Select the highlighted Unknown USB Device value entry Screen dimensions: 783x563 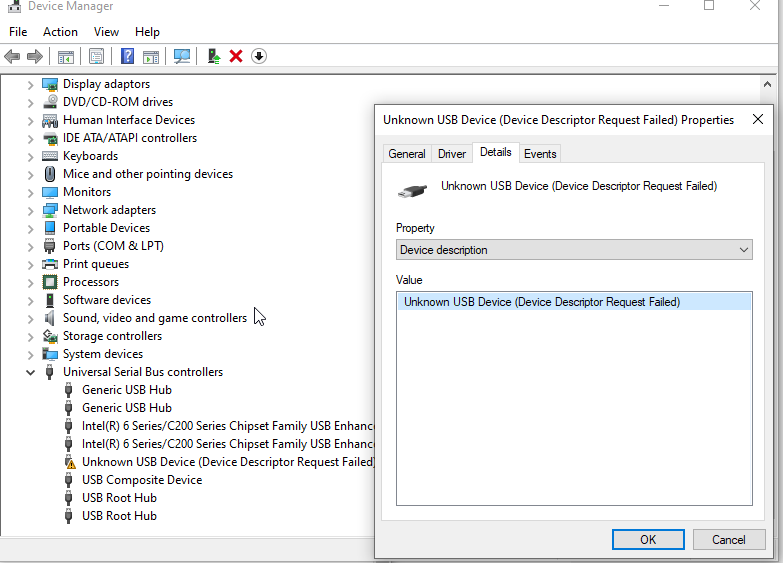pos(574,302)
